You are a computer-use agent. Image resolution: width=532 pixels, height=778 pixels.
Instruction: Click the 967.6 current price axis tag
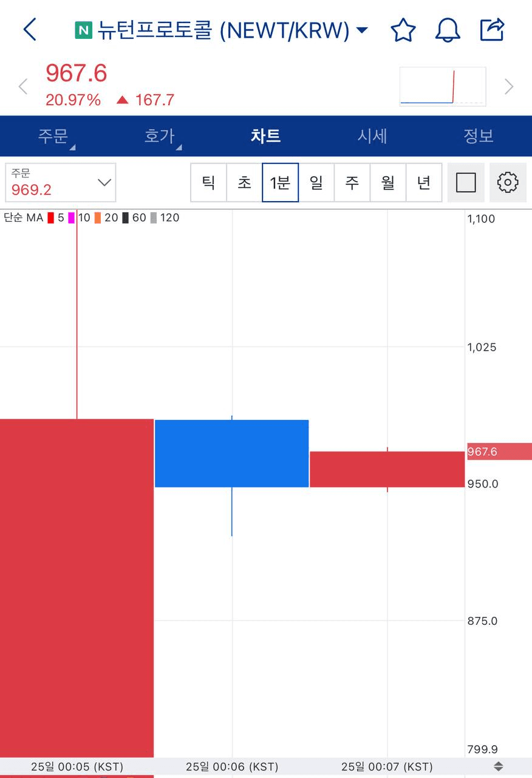(x=499, y=452)
